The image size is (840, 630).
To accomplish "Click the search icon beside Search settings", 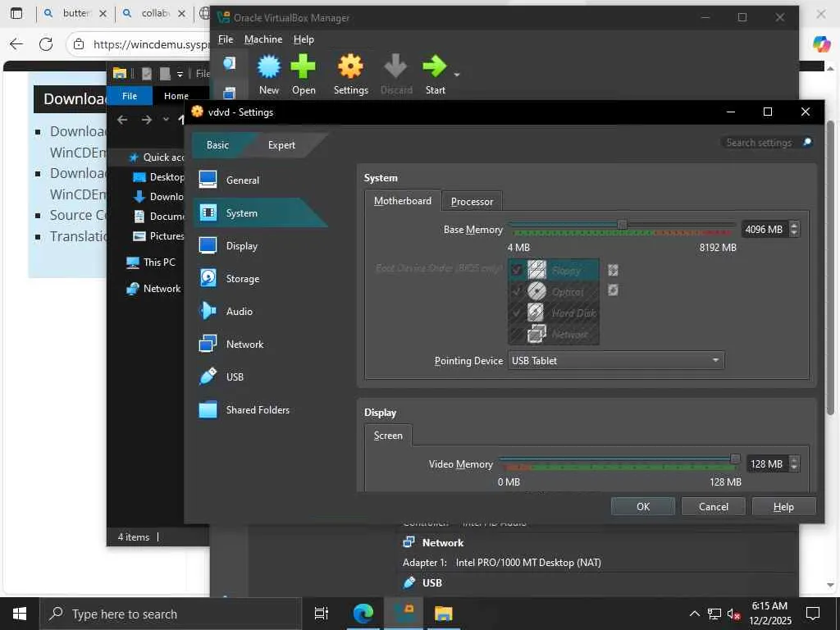I will point(807,142).
